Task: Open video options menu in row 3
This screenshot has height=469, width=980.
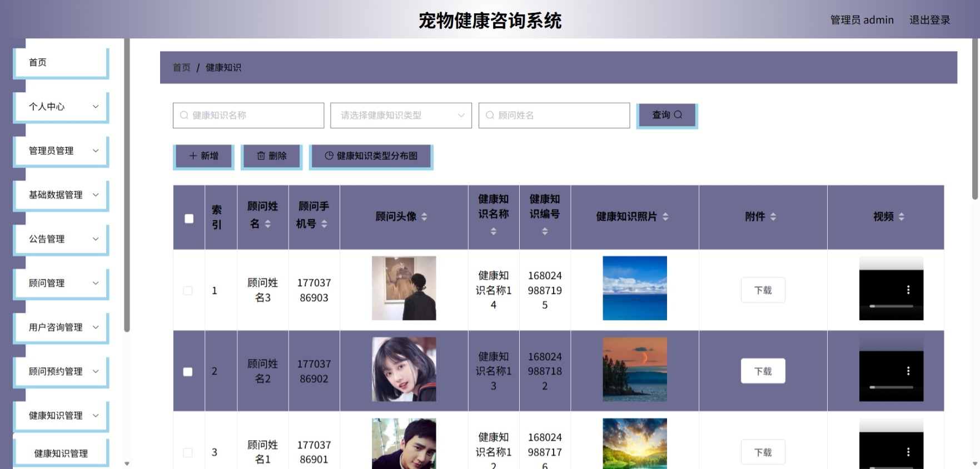Action: pyautogui.click(x=908, y=452)
